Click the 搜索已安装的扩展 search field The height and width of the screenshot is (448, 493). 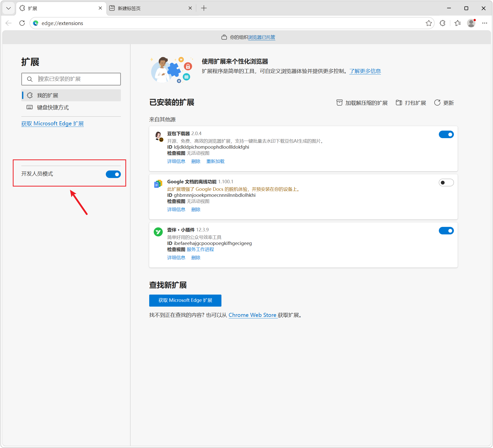(71, 79)
